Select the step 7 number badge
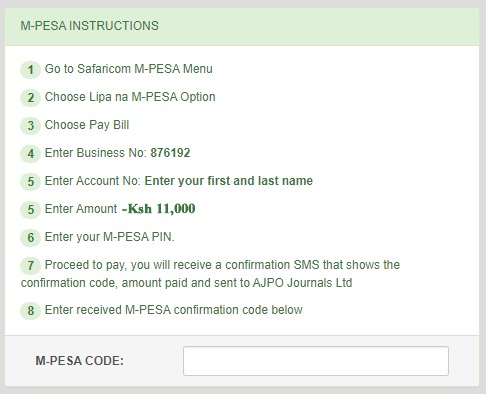Screen dimensions: 486x394 pyautogui.click(x=31, y=266)
